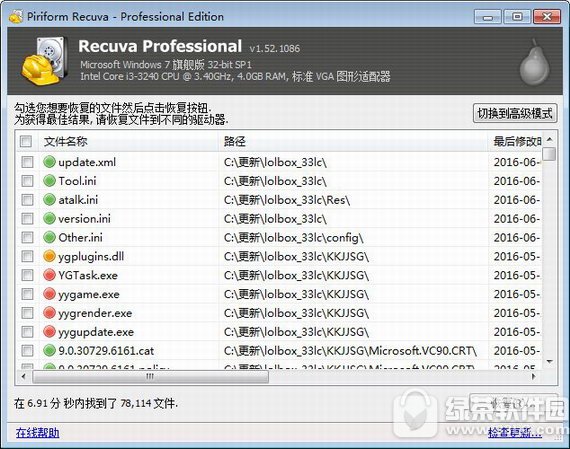Screen dimensions: 570x449
Task: Click red status dot for YGTask.exe
Action: point(49,275)
